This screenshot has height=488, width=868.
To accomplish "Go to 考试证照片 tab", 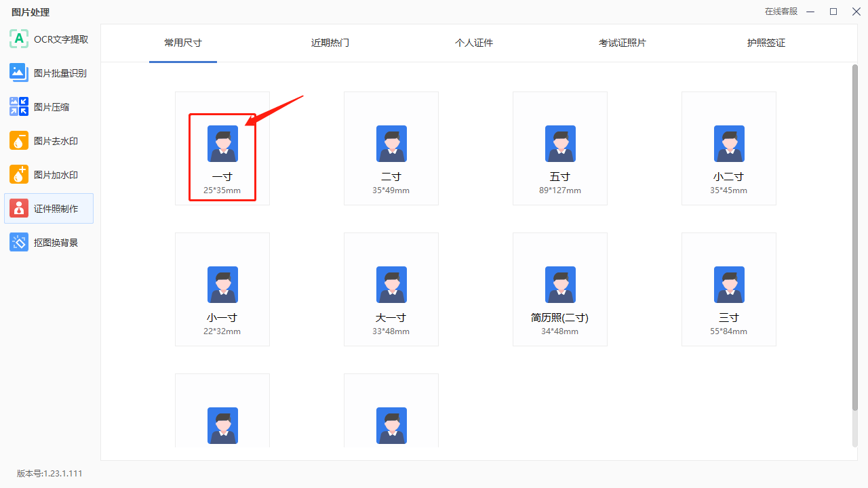I will point(623,43).
